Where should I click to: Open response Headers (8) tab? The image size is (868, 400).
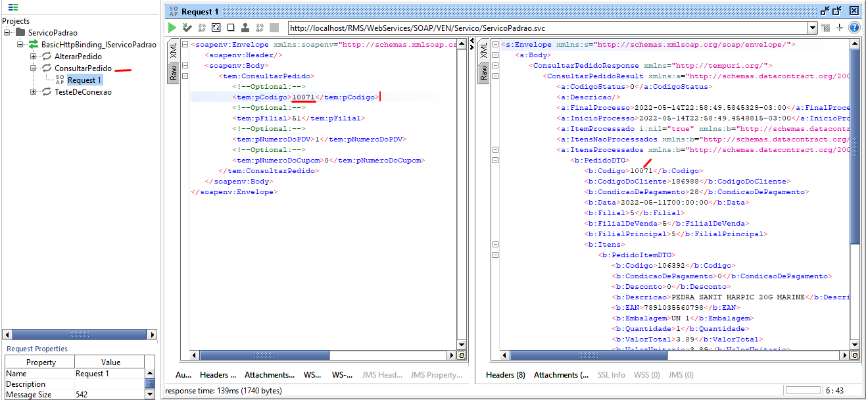(x=505, y=375)
